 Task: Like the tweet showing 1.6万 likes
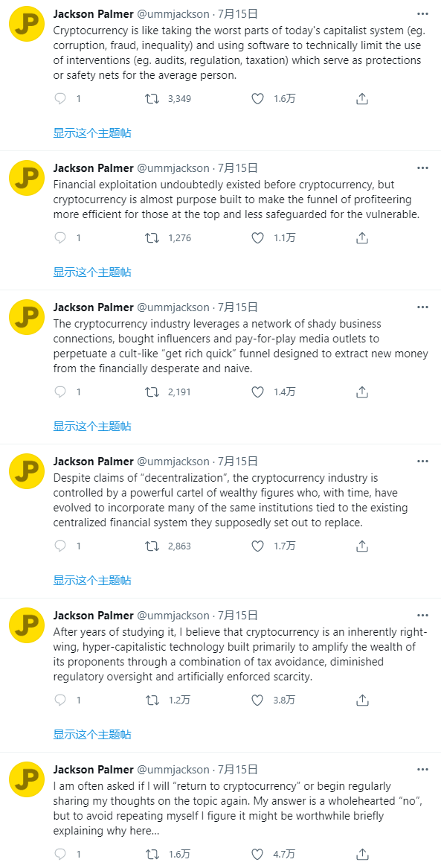pyautogui.click(x=257, y=99)
